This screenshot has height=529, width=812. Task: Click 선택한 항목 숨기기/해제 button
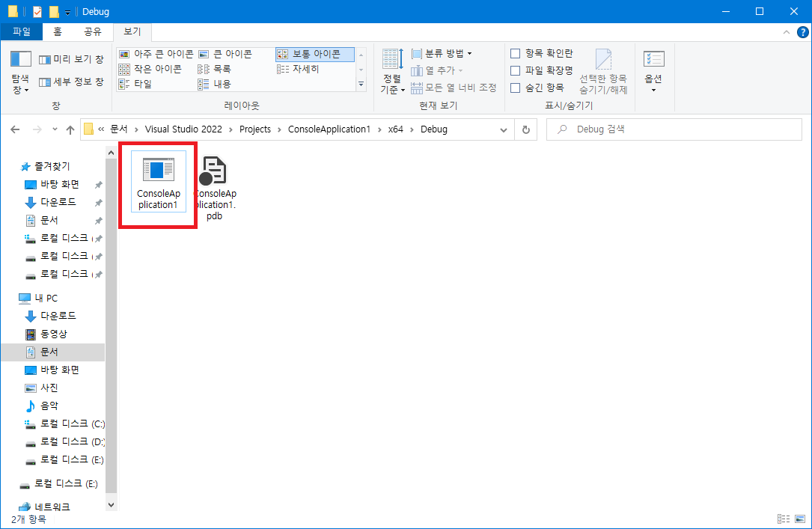[603, 73]
